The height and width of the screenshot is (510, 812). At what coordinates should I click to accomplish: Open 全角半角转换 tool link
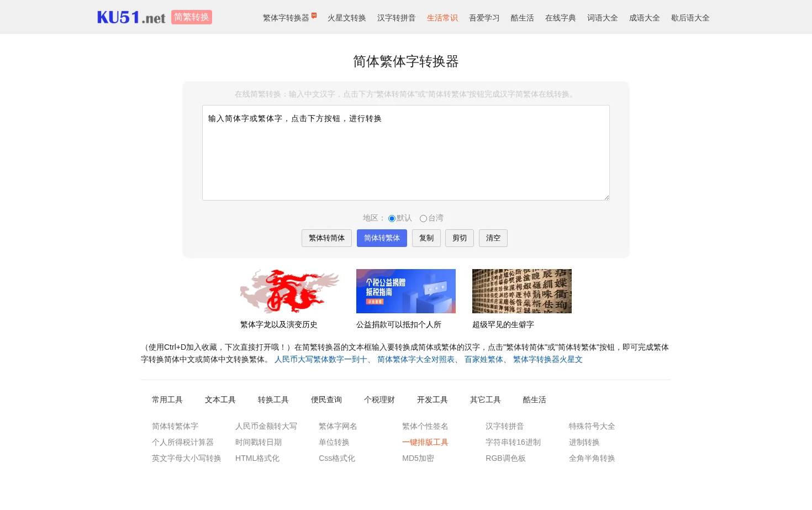coord(592,458)
